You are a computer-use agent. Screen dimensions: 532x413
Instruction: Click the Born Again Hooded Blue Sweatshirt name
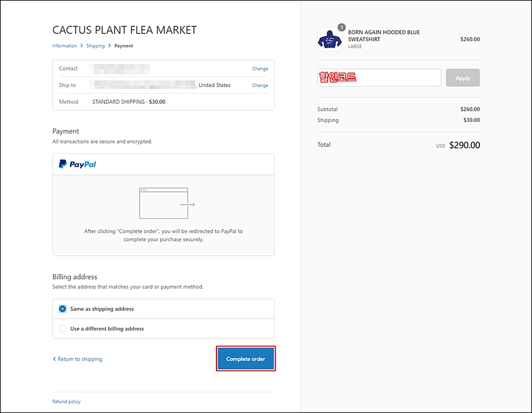(x=384, y=36)
